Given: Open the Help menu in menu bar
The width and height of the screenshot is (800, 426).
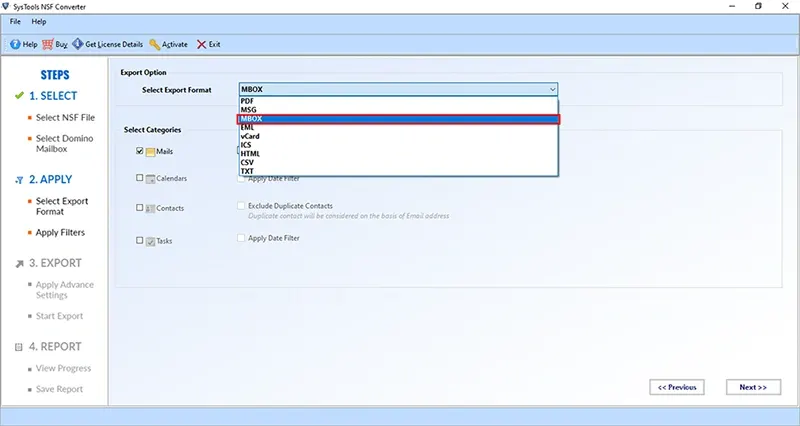Looking at the screenshot, I should tap(39, 21).
